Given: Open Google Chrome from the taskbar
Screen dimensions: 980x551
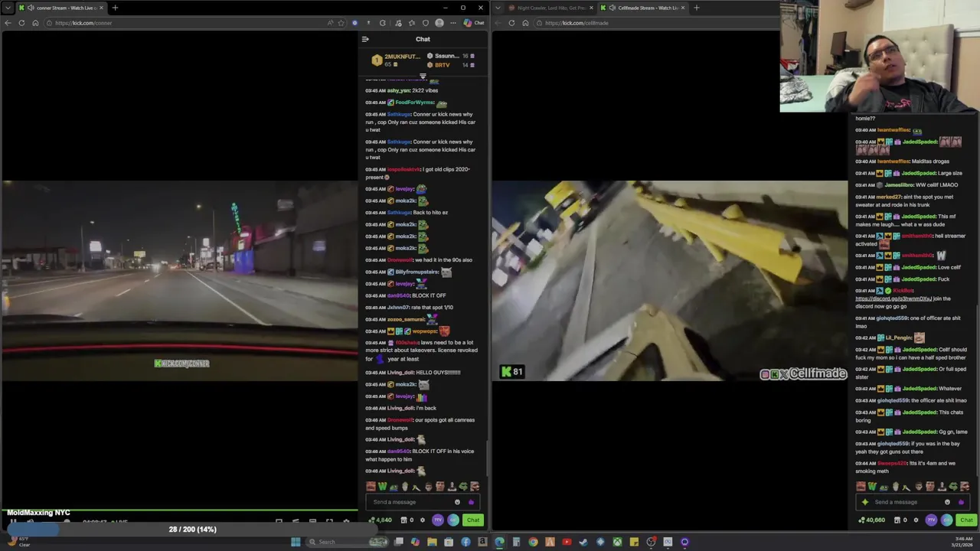Looking at the screenshot, I should click(x=533, y=542).
